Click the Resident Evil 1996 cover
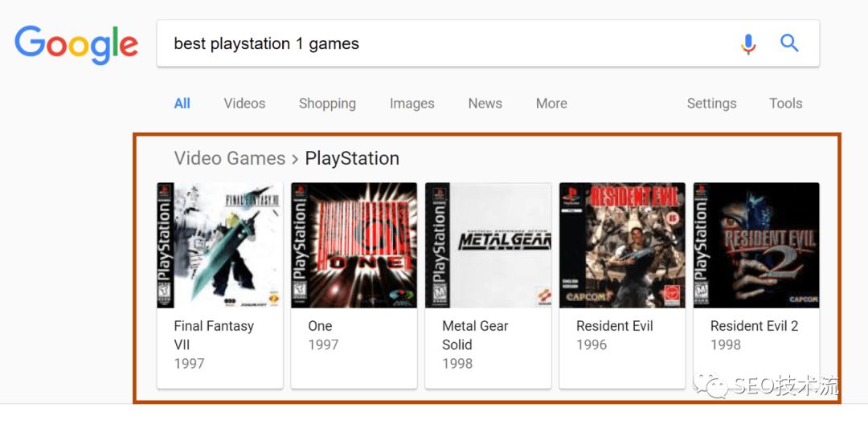Screen dimensions: 868x424 tap(622, 245)
